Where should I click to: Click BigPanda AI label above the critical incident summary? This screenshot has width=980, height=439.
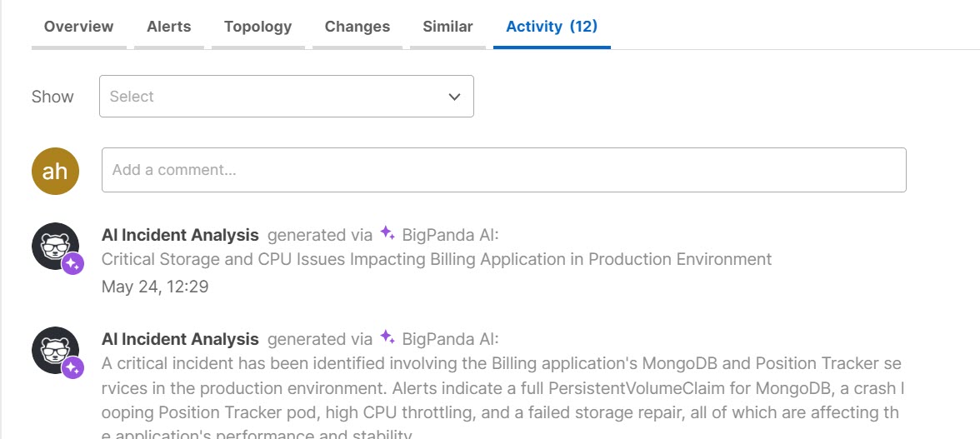[450, 339]
